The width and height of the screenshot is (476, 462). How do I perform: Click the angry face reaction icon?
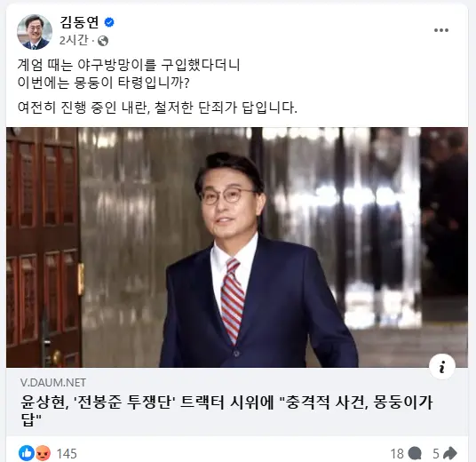[x=43, y=453]
